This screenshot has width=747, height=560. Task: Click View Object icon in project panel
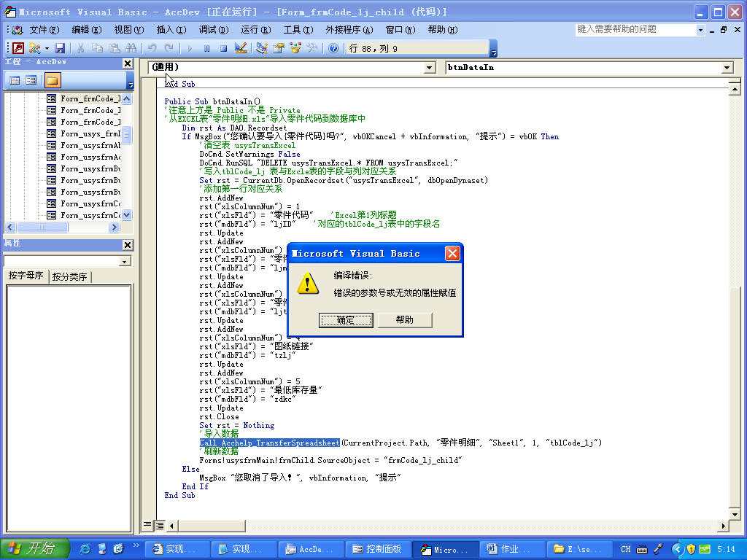pyautogui.click(x=31, y=80)
